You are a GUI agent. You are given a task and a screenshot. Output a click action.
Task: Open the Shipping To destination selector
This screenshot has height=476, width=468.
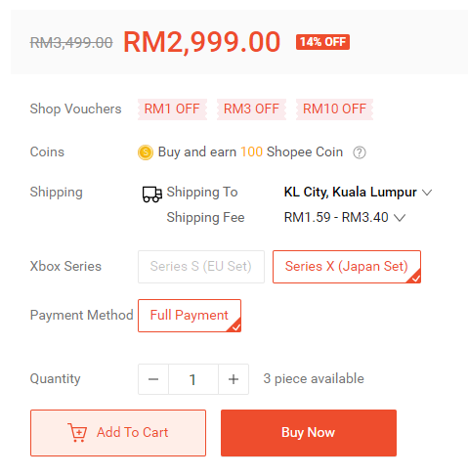tap(358, 192)
